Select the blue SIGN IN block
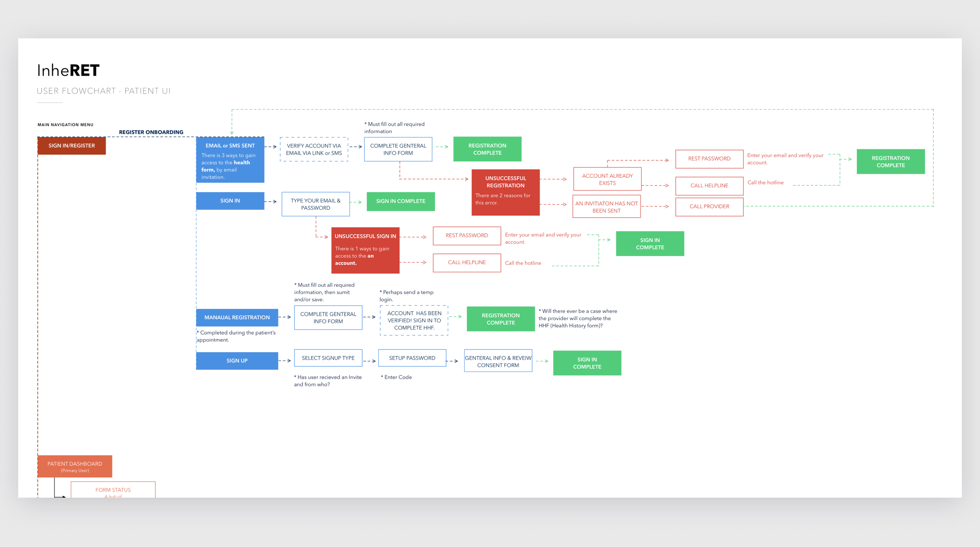The image size is (980, 547). (230, 201)
